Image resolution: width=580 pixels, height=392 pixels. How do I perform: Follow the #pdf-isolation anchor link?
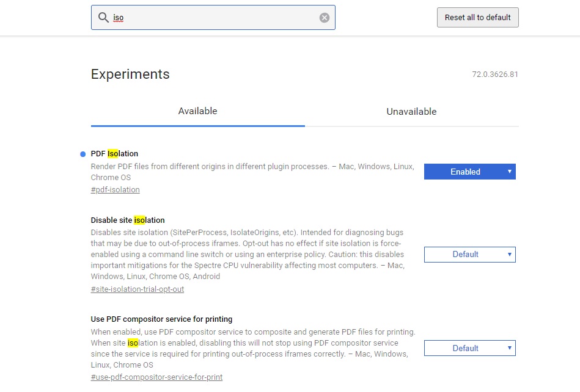click(115, 190)
